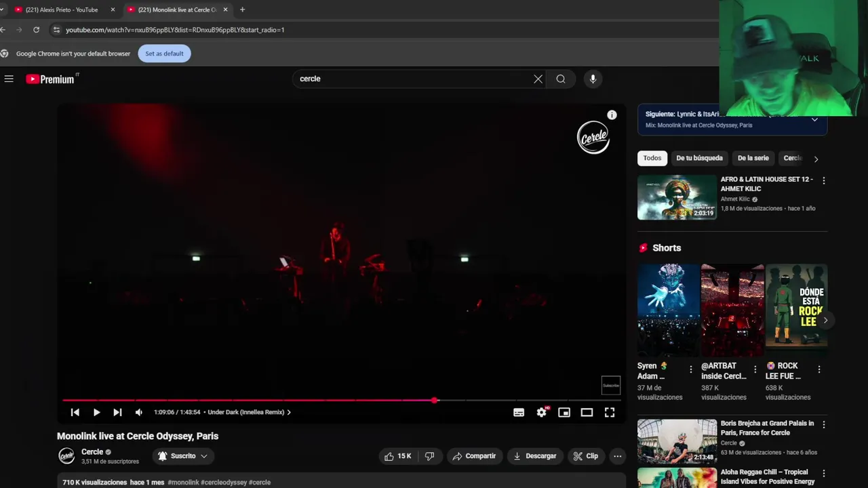Open the Suscrito notification dropdown
Screen dimensions: 868x488
[x=183, y=456]
